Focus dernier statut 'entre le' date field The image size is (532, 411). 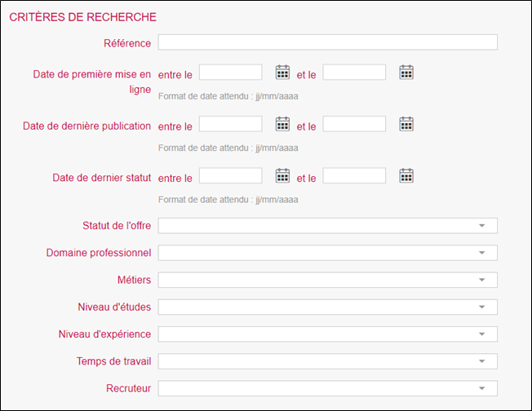[230, 175]
